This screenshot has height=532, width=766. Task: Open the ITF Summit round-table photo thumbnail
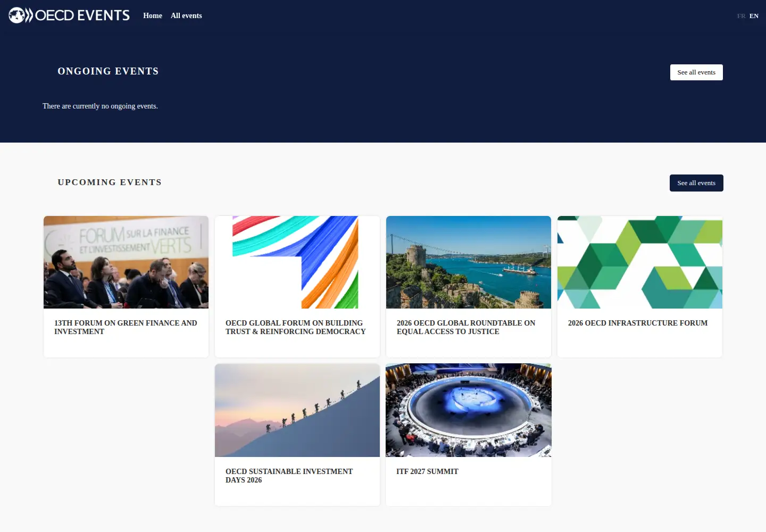469,410
